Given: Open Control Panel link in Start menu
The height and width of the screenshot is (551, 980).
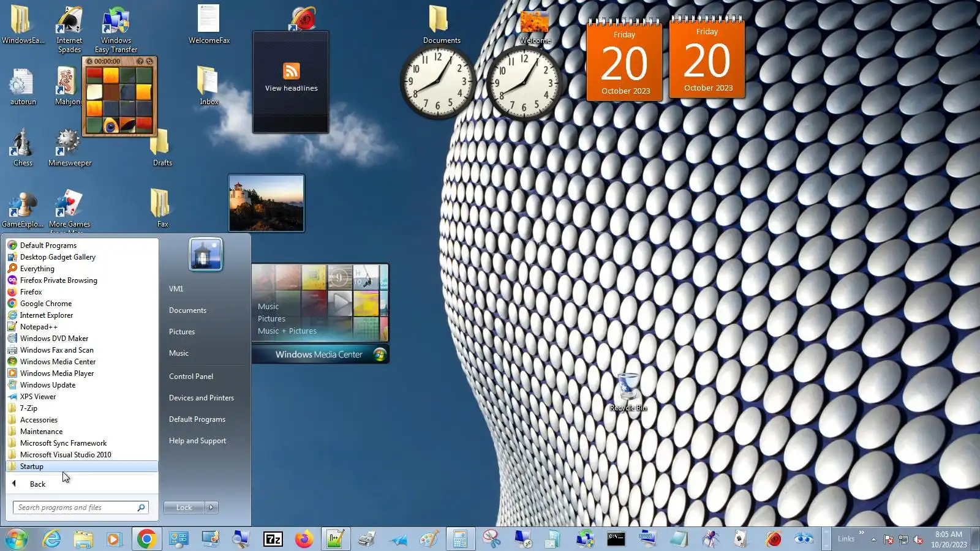Looking at the screenshot, I should (191, 377).
